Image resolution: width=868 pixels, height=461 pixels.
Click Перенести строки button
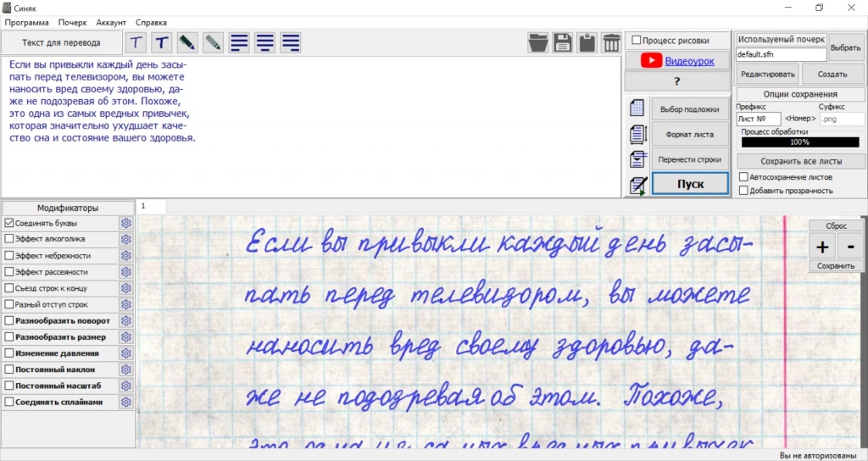tap(690, 159)
